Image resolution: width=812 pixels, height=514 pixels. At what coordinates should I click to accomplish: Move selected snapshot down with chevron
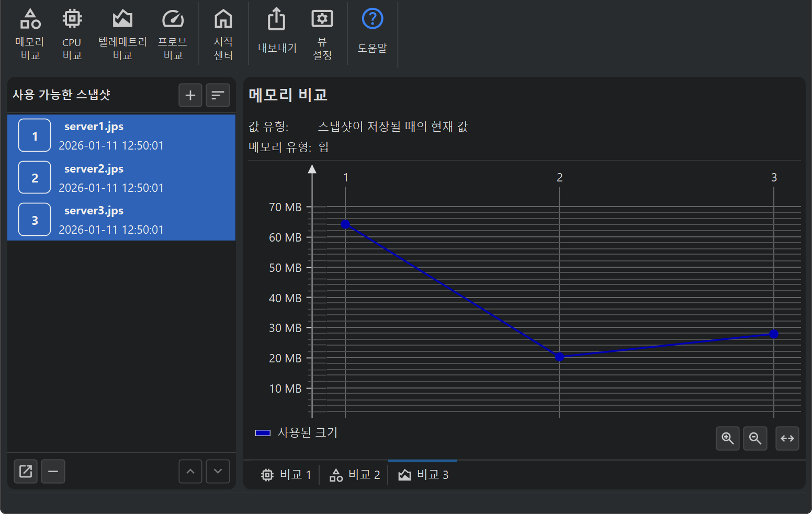pos(218,472)
